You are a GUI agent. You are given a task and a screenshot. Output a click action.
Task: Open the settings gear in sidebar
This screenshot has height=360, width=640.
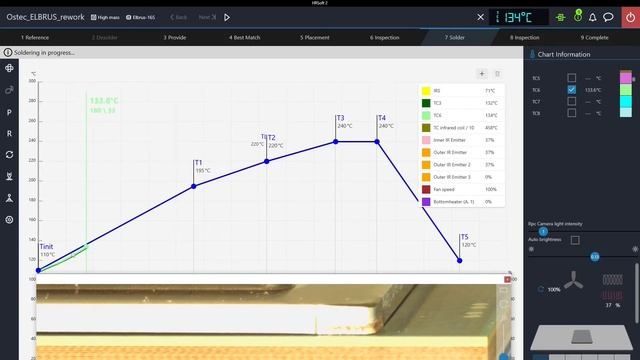(9, 220)
